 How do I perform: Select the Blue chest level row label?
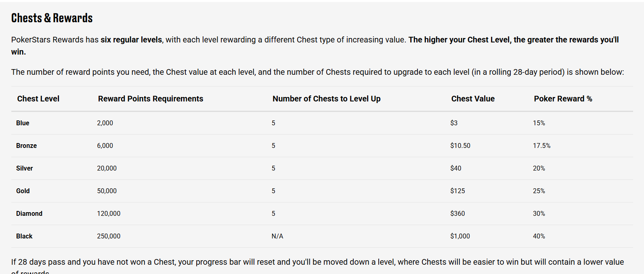click(x=23, y=123)
